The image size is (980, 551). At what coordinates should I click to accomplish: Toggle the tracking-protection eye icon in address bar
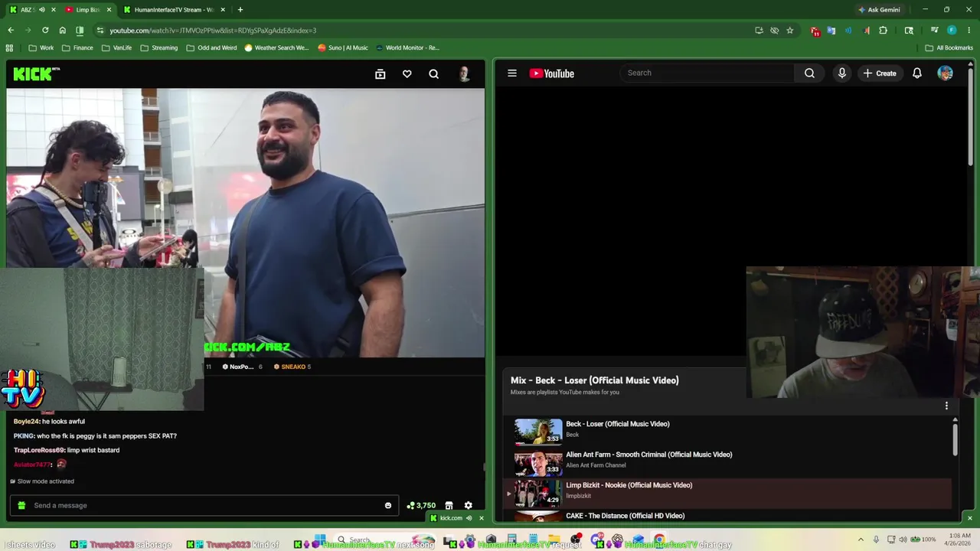[774, 31]
